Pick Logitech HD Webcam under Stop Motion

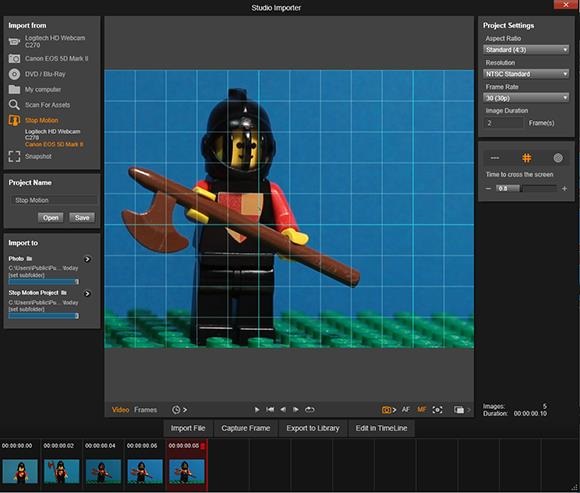pyautogui.click(x=52, y=134)
